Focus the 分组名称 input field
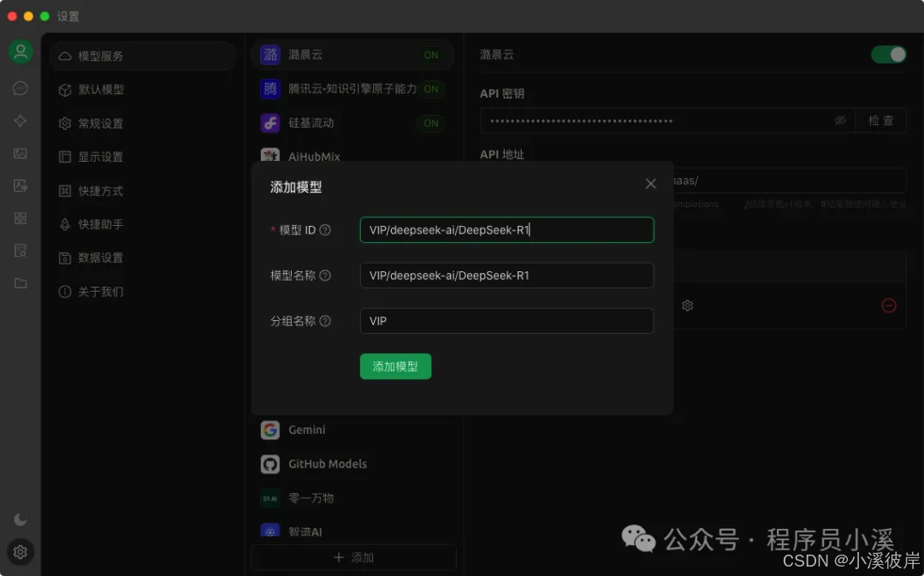 pos(506,321)
